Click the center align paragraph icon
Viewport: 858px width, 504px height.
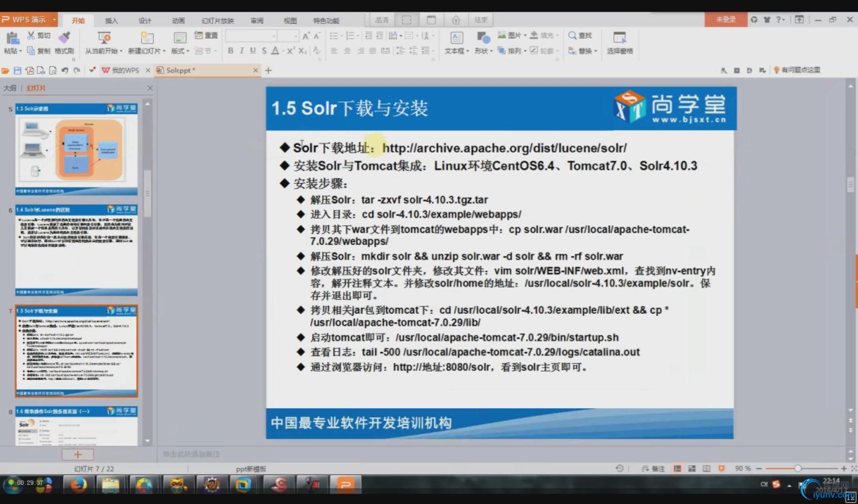click(x=347, y=51)
